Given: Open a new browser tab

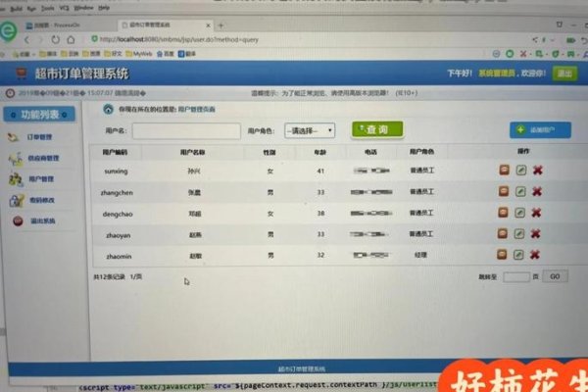Looking at the screenshot, I should coord(220,25).
